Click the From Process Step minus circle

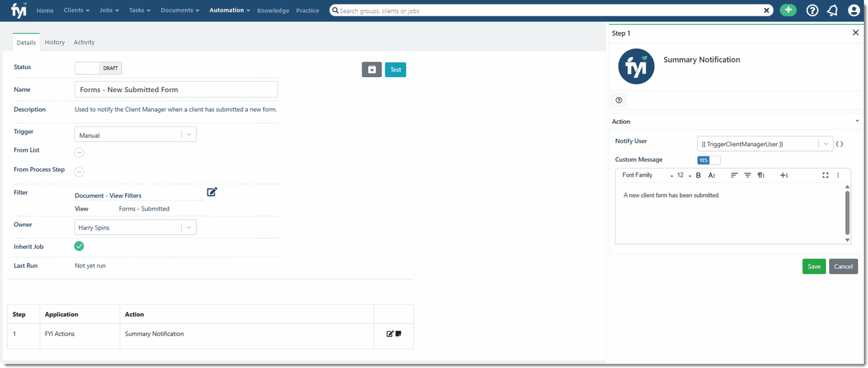79,172
